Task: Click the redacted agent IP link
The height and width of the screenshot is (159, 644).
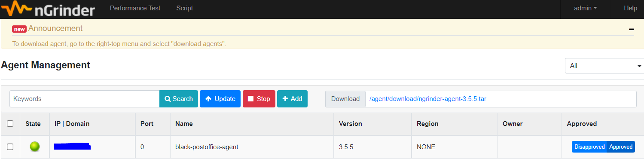Action: 72,147
